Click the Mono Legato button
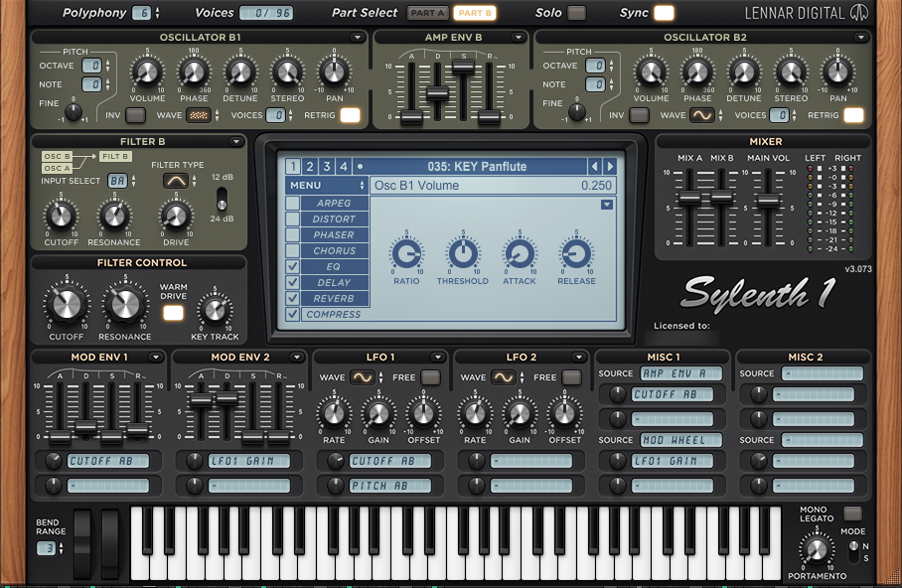This screenshot has width=902, height=588. click(852, 514)
